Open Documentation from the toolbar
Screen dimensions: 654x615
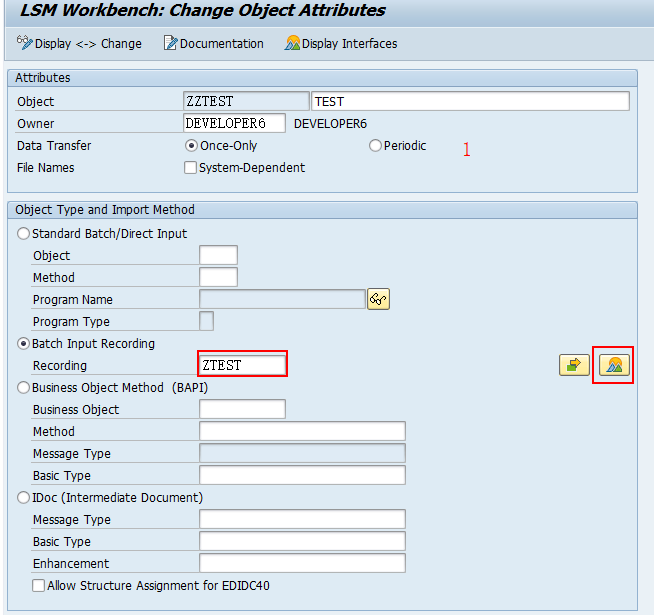point(214,43)
